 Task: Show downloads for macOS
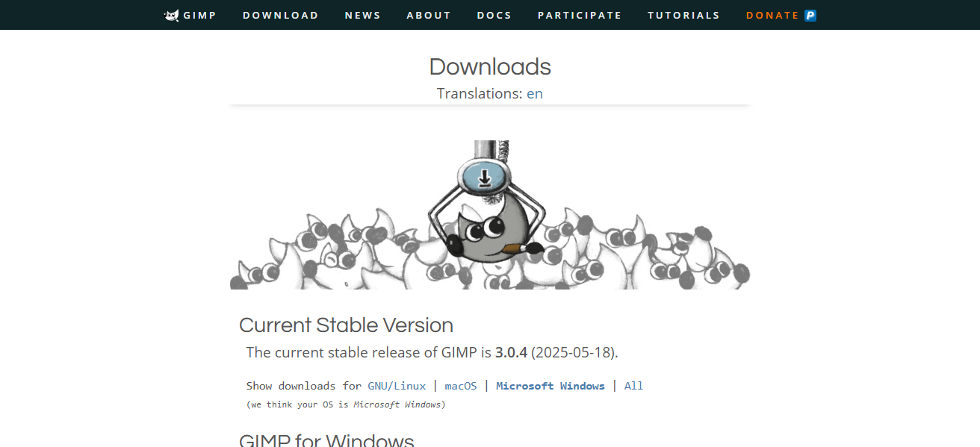pos(461,386)
